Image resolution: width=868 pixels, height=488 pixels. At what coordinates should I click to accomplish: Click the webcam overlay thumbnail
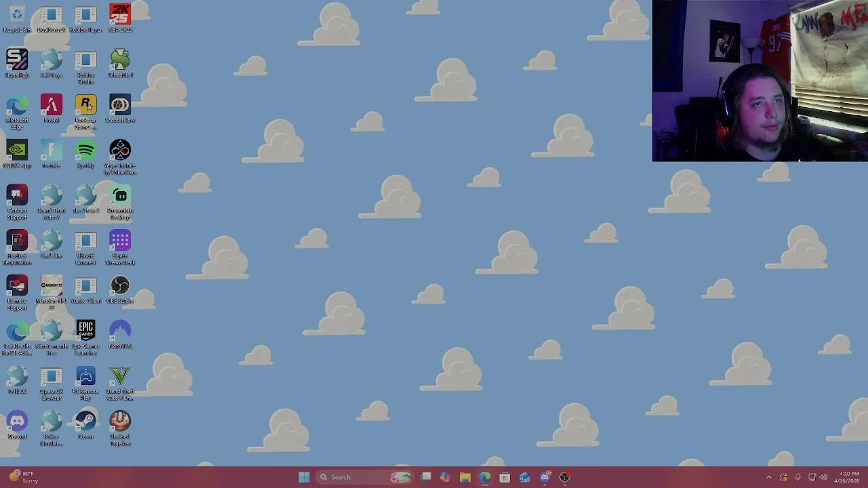point(760,81)
